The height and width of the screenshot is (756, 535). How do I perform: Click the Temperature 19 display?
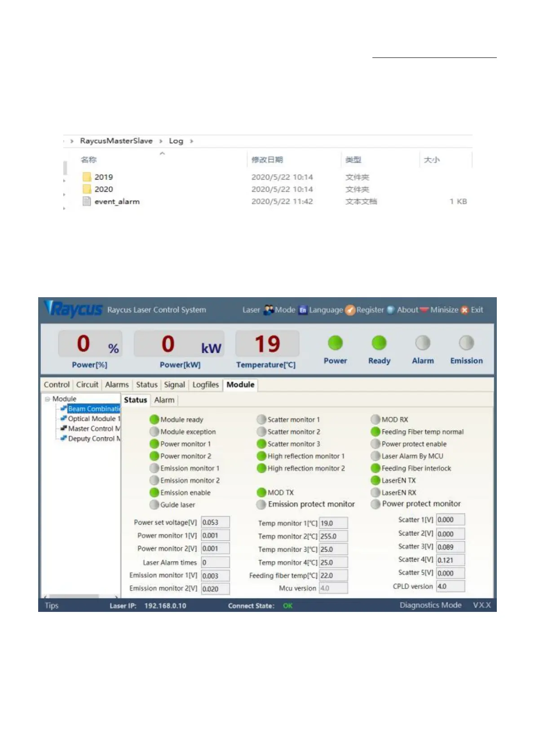tap(267, 344)
